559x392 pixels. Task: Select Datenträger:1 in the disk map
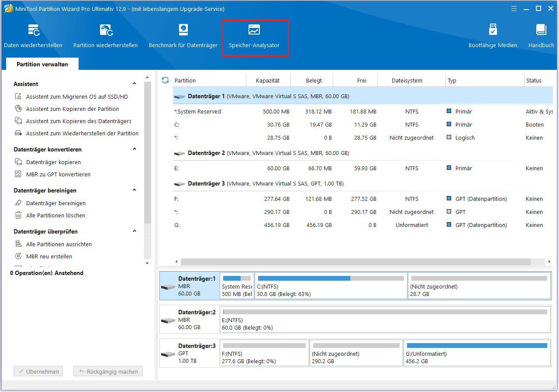[190, 285]
